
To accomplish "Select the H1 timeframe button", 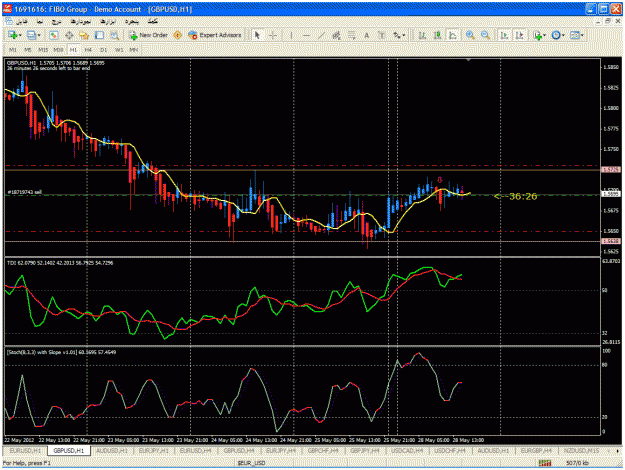I will tap(73, 50).
